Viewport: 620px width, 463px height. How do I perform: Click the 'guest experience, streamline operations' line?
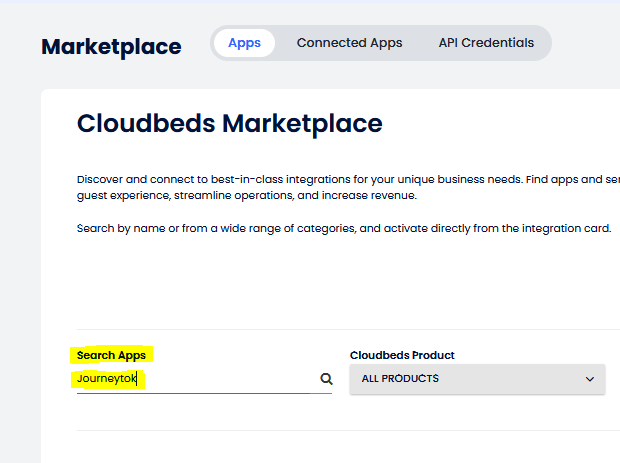click(x=246, y=196)
